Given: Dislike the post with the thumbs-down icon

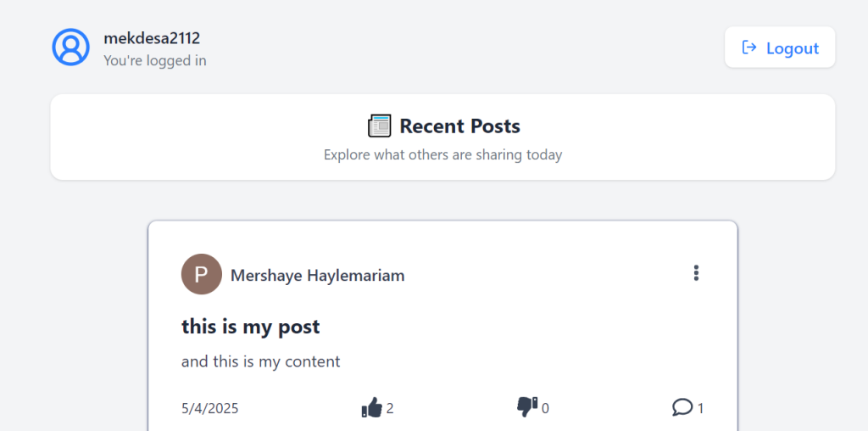Looking at the screenshot, I should (x=526, y=407).
